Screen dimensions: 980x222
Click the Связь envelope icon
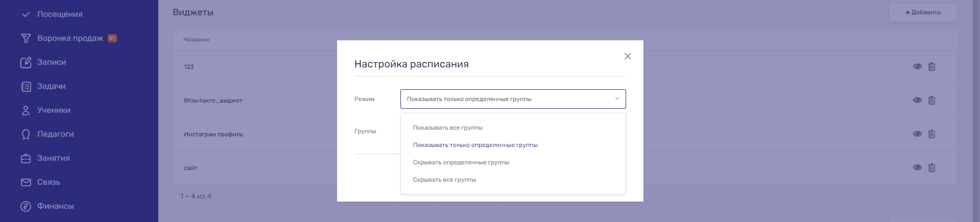click(x=26, y=182)
